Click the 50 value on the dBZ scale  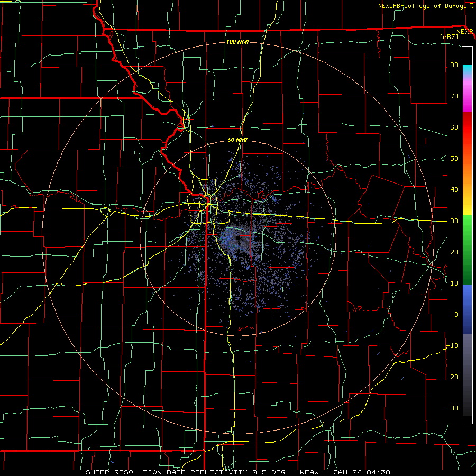click(454, 159)
